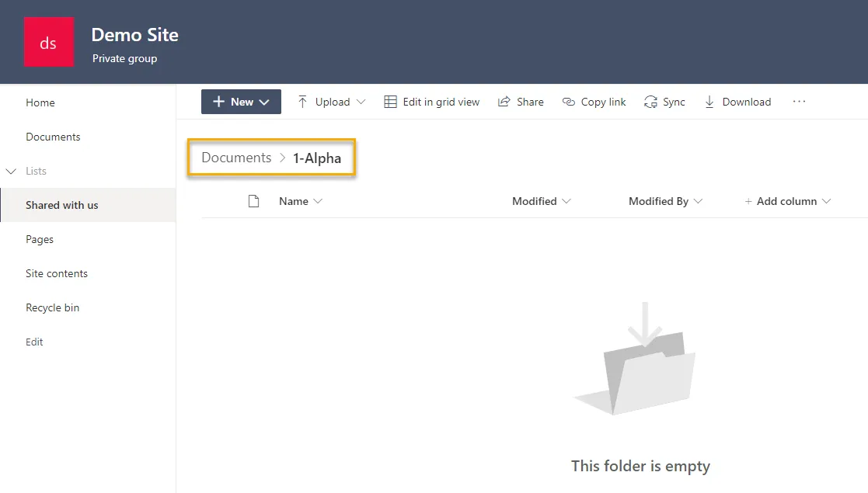The height and width of the screenshot is (493, 868).
Task: Choose Copy link in toolbar
Action: click(603, 102)
